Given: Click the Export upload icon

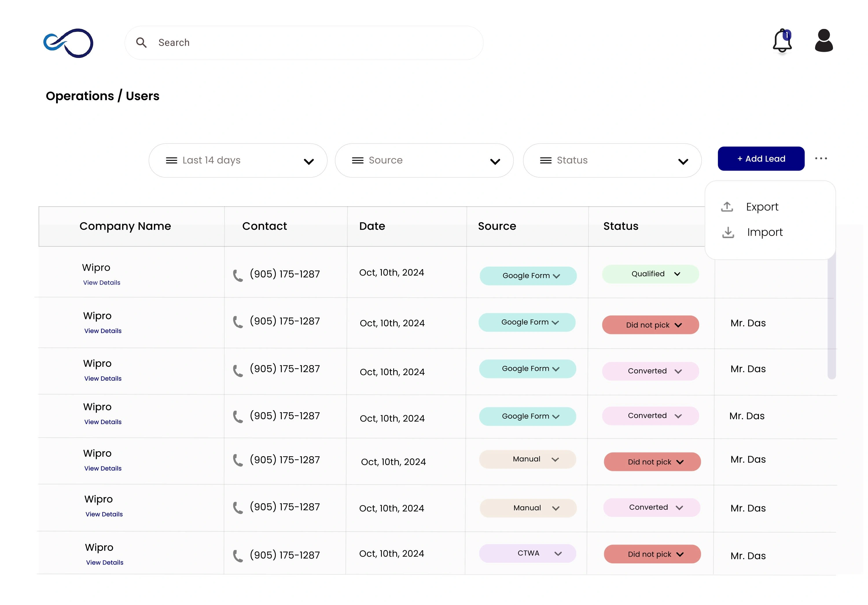Looking at the screenshot, I should 727,207.
